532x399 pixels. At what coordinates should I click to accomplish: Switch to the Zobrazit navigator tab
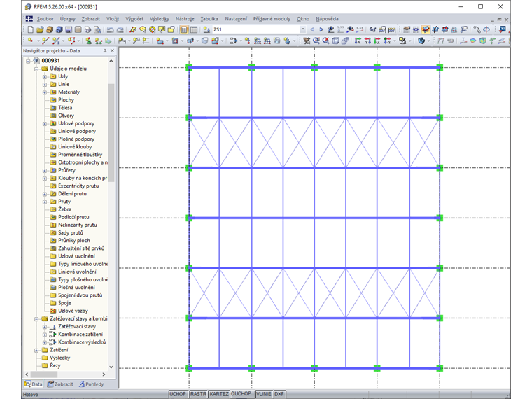60,384
